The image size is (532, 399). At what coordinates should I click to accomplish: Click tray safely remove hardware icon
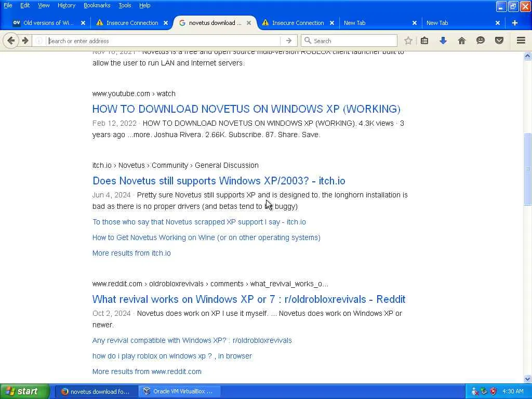(484, 391)
